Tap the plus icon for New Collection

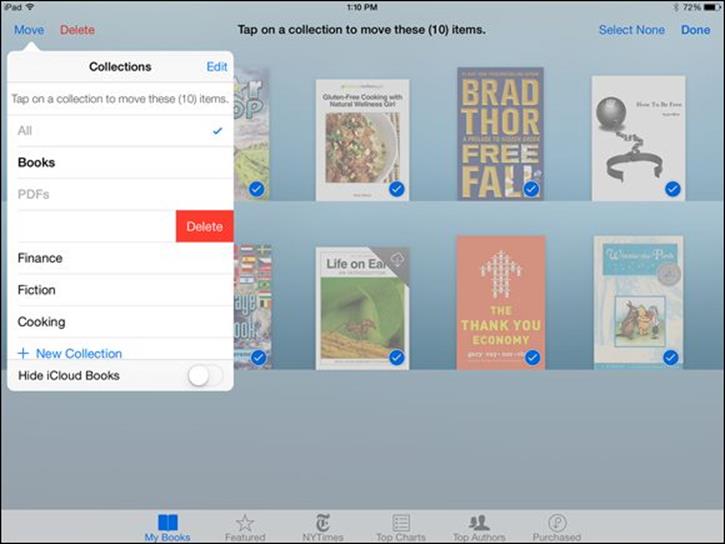point(23,354)
